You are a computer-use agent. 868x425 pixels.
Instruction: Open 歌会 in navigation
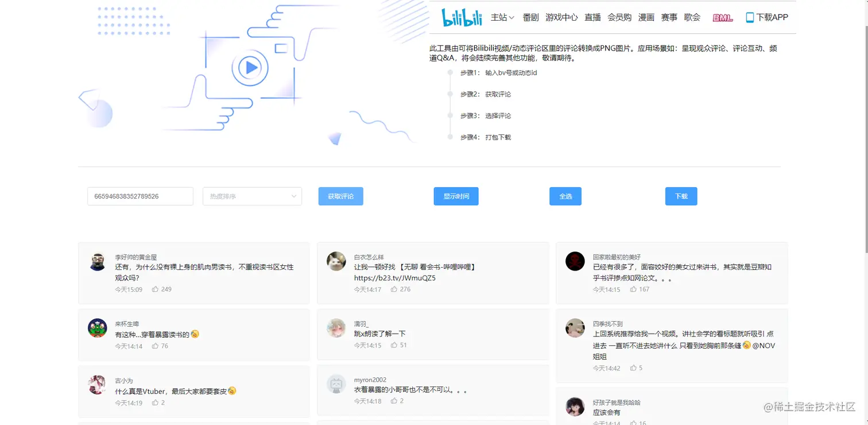[692, 18]
